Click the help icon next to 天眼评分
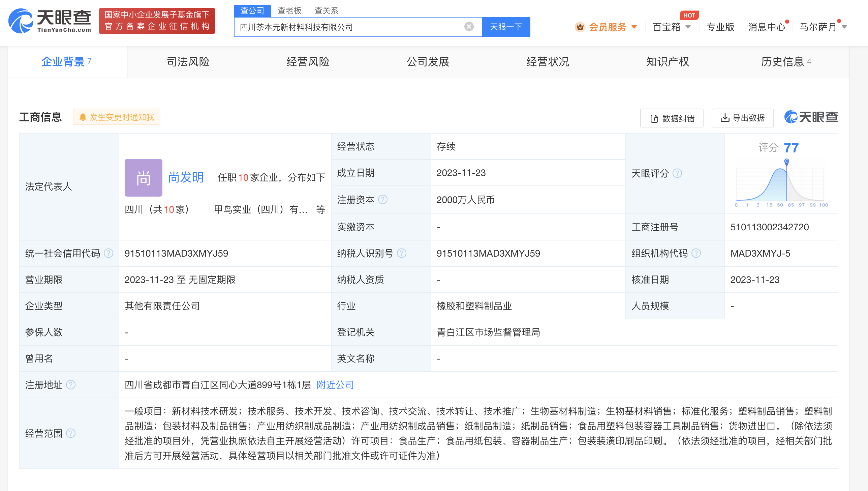Screen dimensions: 868x491 677,173
